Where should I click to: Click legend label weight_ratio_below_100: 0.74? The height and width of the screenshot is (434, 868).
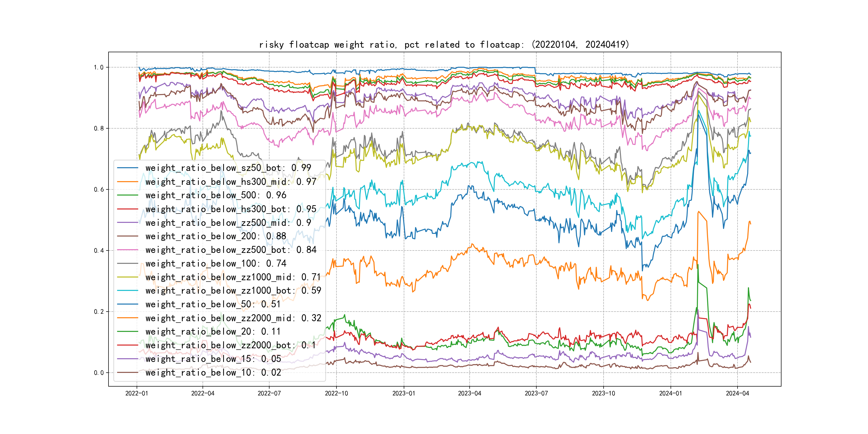click(x=216, y=264)
